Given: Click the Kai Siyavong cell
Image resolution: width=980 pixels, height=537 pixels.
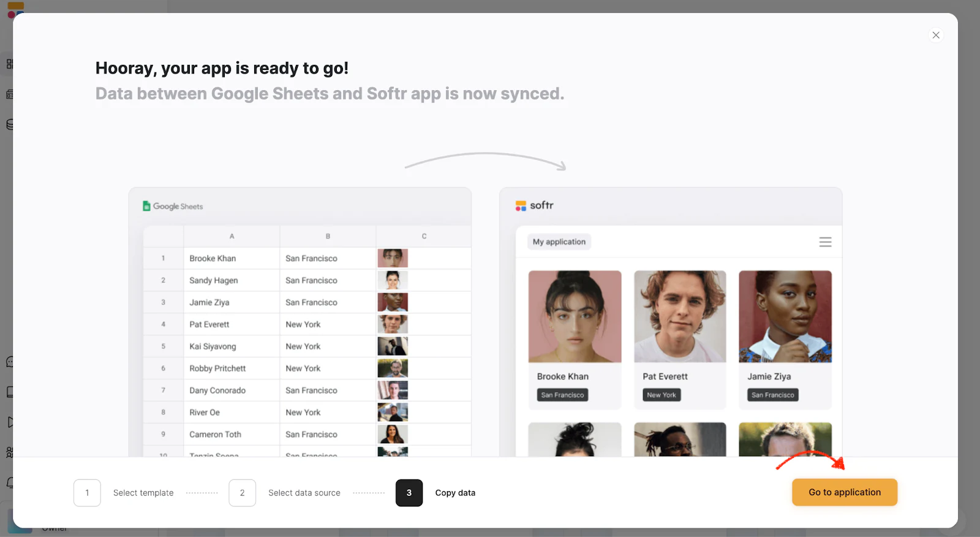Looking at the screenshot, I should click(x=232, y=346).
